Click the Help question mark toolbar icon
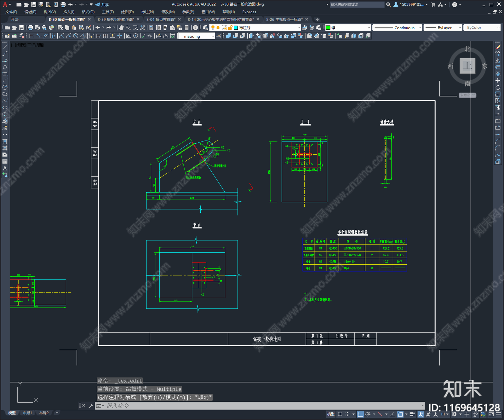Image resolution: width=504 pixels, height=420 pixels. coord(195,28)
